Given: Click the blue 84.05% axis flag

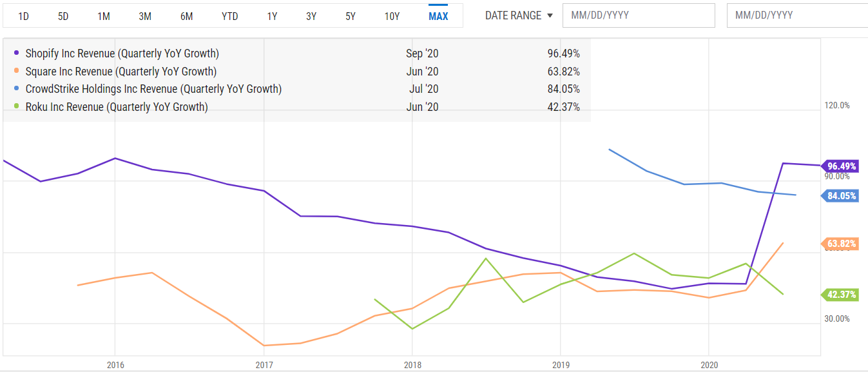Looking at the screenshot, I should (839, 196).
